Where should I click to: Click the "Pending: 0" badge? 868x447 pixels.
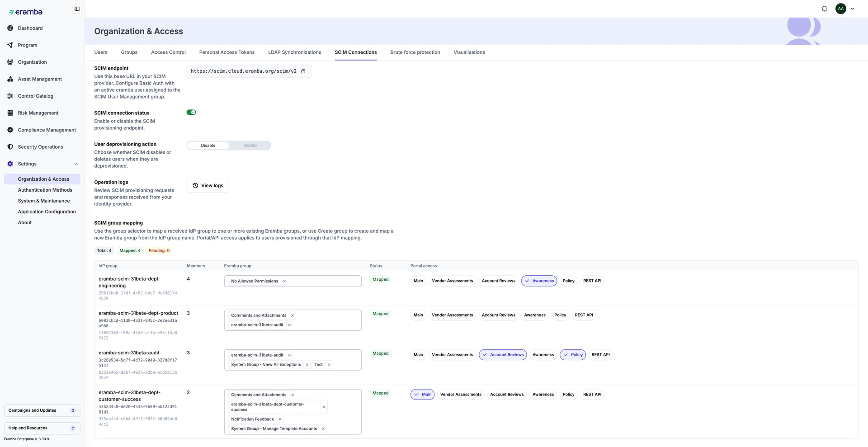point(159,251)
